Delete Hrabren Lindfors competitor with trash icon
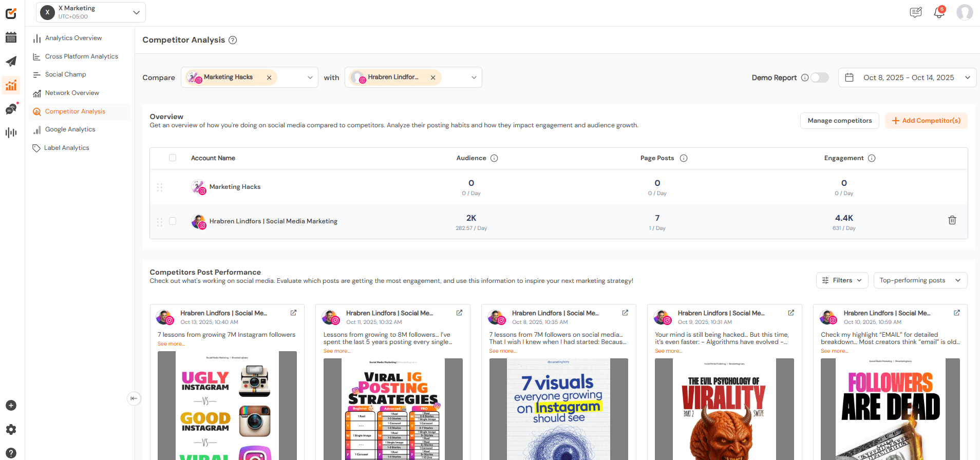The width and height of the screenshot is (980, 460). tap(952, 220)
